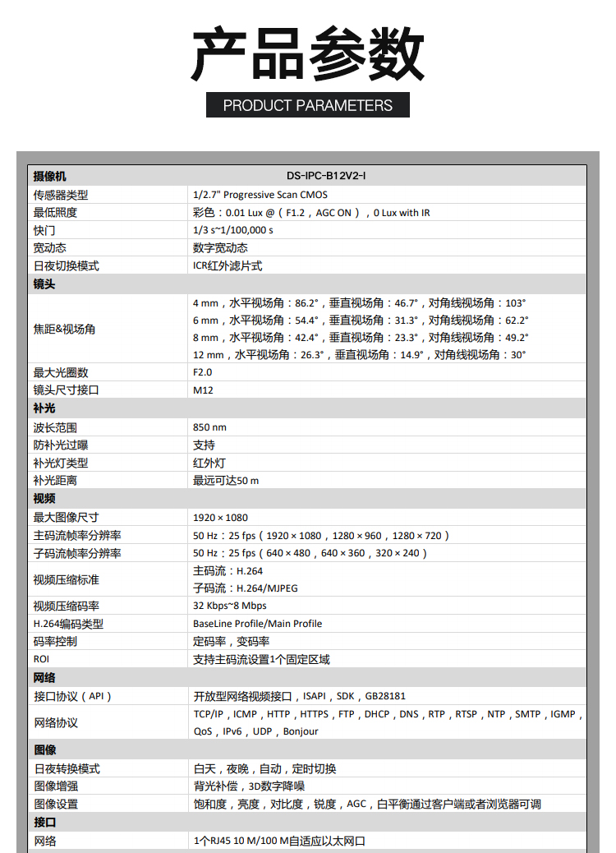Click the 子码流帧率分辨率 label
This screenshot has height=853, width=616.
[x=76, y=554]
